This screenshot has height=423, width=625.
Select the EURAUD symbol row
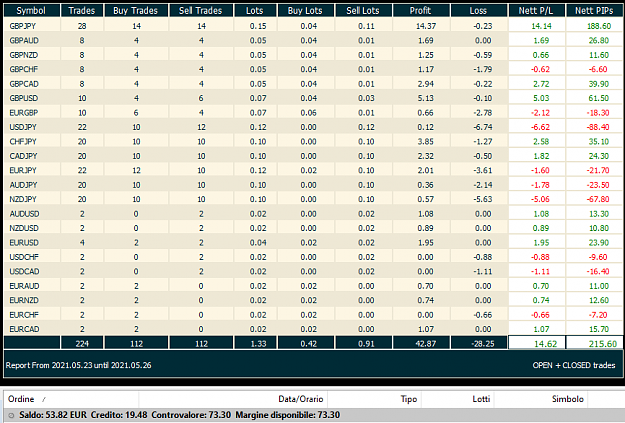tap(313, 286)
